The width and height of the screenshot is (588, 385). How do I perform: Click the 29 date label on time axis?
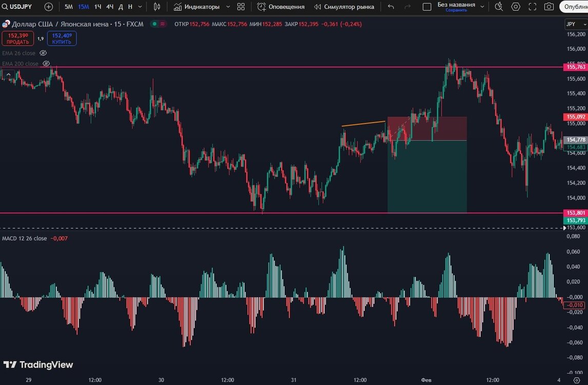pos(29,380)
